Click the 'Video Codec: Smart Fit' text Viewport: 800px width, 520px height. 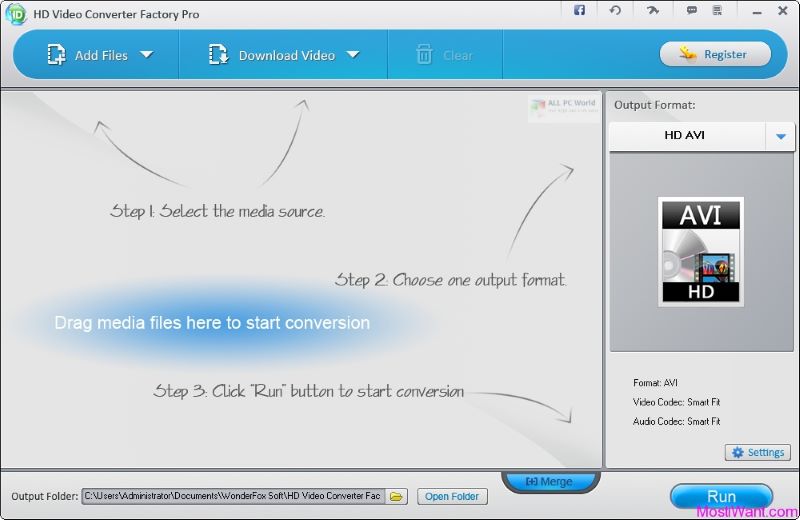click(676, 402)
